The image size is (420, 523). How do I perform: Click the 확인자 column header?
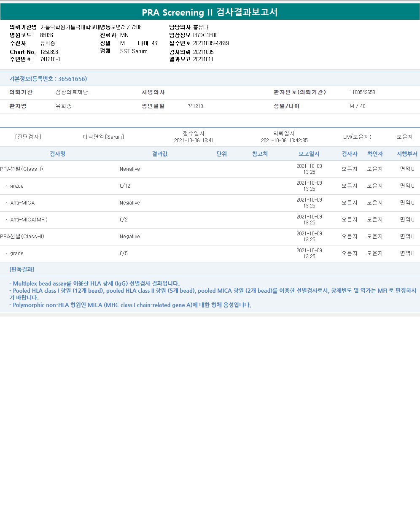point(375,154)
